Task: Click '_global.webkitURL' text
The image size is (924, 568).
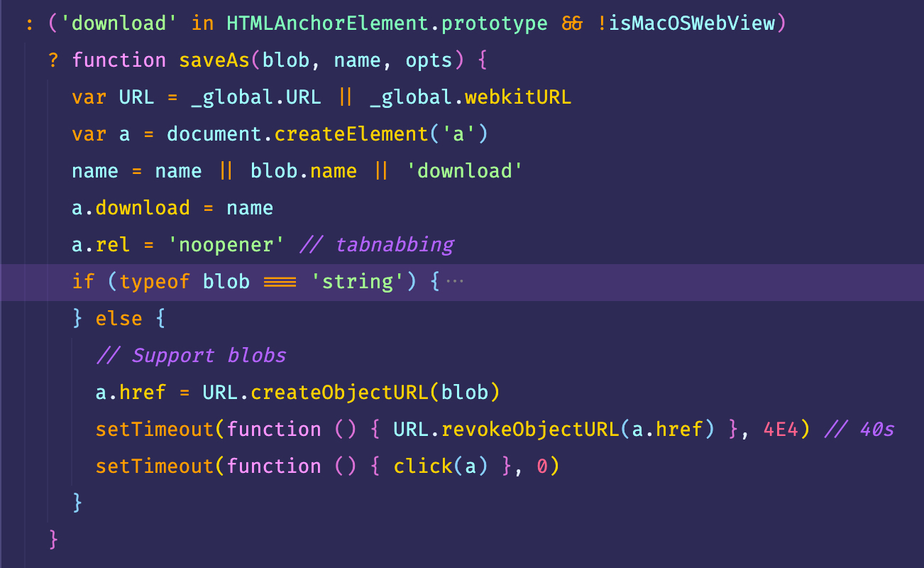Action: pos(471,97)
